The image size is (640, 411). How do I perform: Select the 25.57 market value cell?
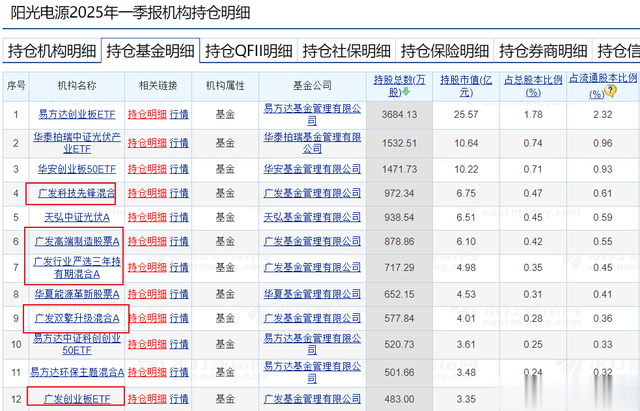tap(466, 115)
